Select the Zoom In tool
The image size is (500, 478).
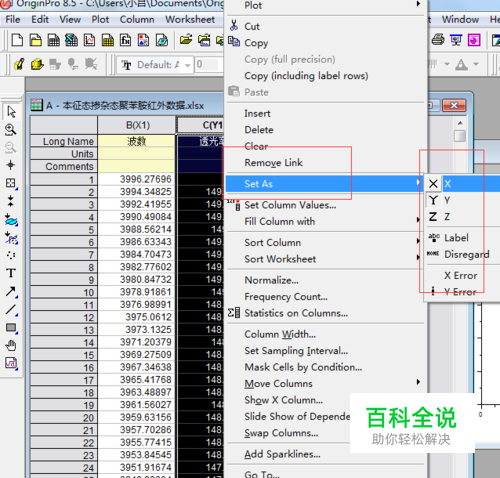pos(11,130)
